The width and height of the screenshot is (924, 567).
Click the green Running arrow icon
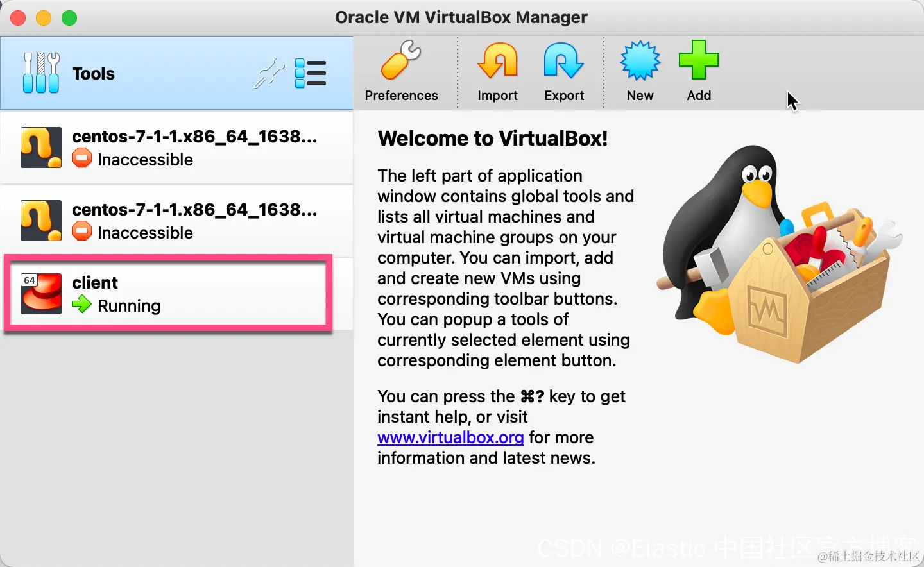tap(81, 304)
